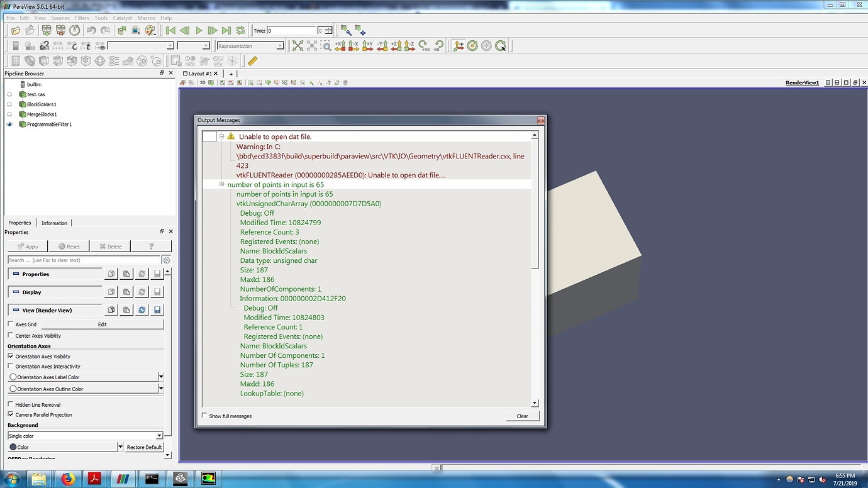This screenshot has width=868, height=488.
Task: Toggle the orientation axes show icon
Action: click(x=459, y=46)
